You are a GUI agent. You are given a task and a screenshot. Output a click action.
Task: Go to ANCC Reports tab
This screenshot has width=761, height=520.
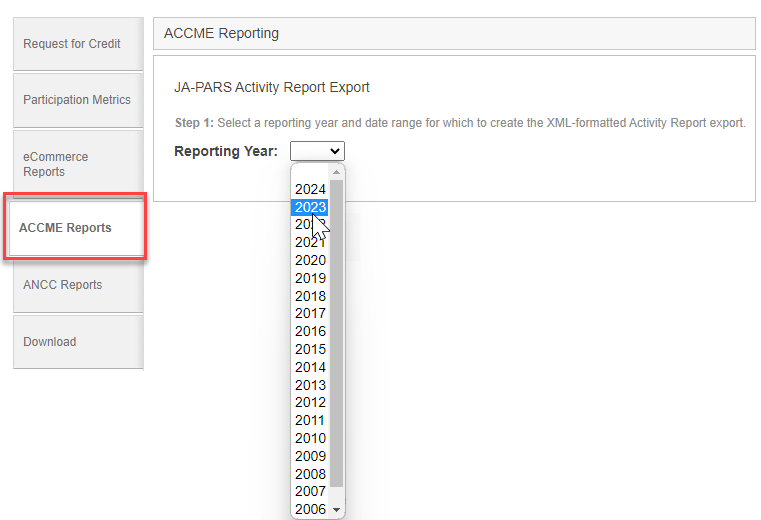point(78,285)
